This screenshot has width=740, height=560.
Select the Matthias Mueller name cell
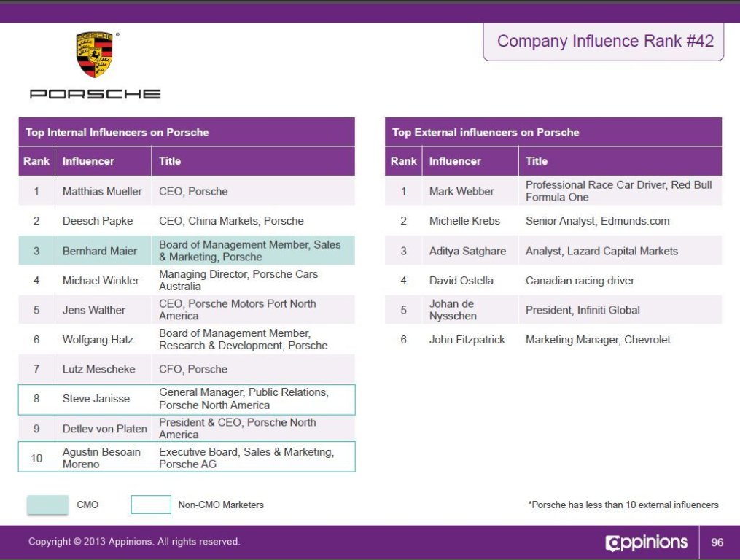tap(102, 191)
